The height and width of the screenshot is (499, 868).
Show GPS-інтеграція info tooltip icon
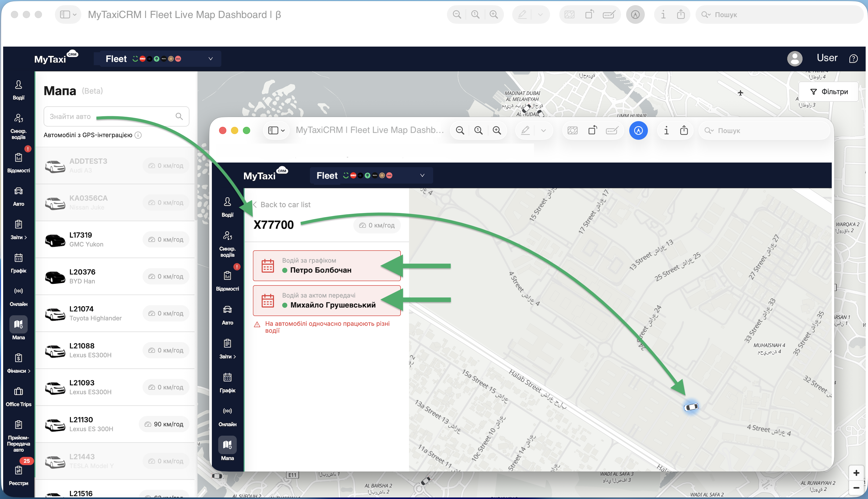[138, 135]
